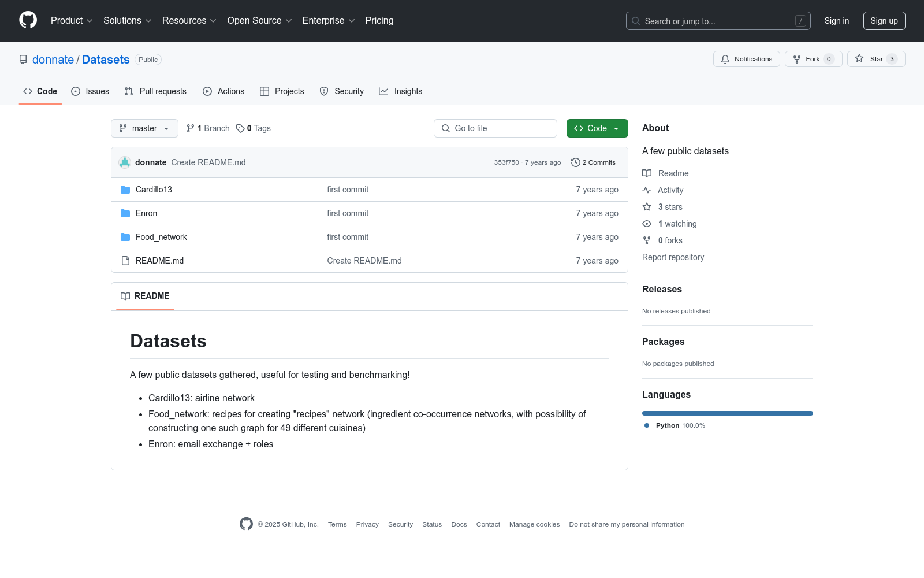Image resolution: width=924 pixels, height=578 pixels.
Task: Click the Packages heading link
Action: pyautogui.click(x=663, y=342)
